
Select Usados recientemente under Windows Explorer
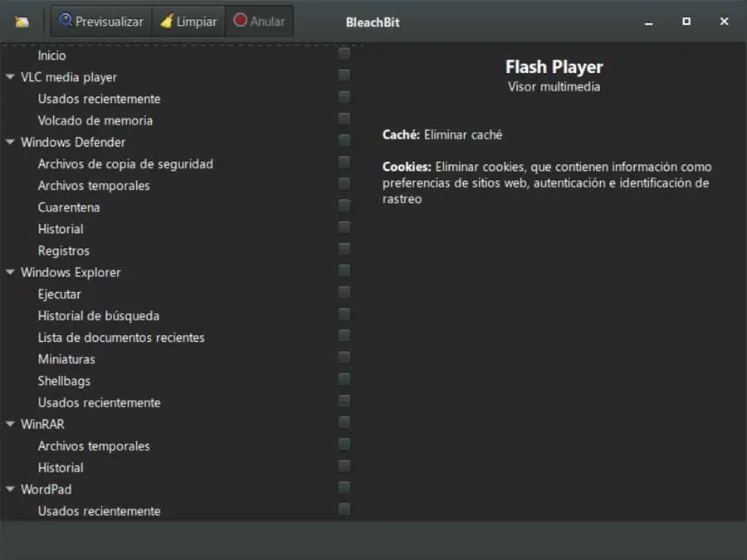[99, 402]
